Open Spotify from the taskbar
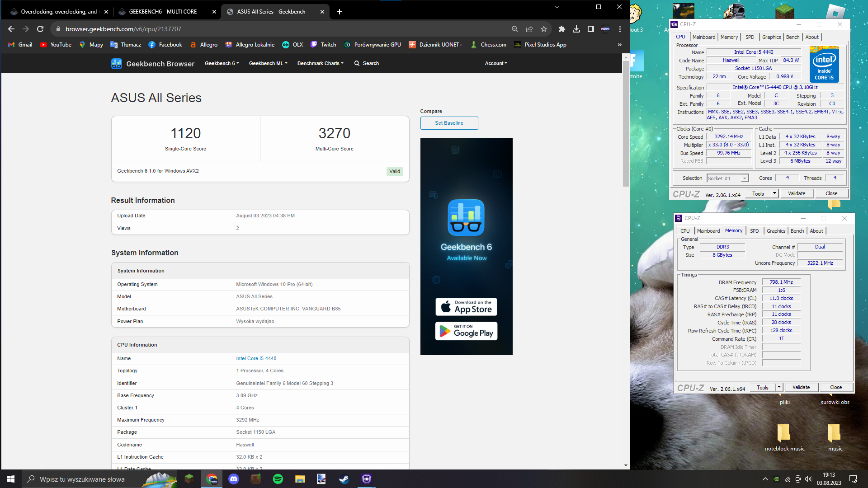The height and width of the screenshot is (488, 868). click(x=278, y=479)
